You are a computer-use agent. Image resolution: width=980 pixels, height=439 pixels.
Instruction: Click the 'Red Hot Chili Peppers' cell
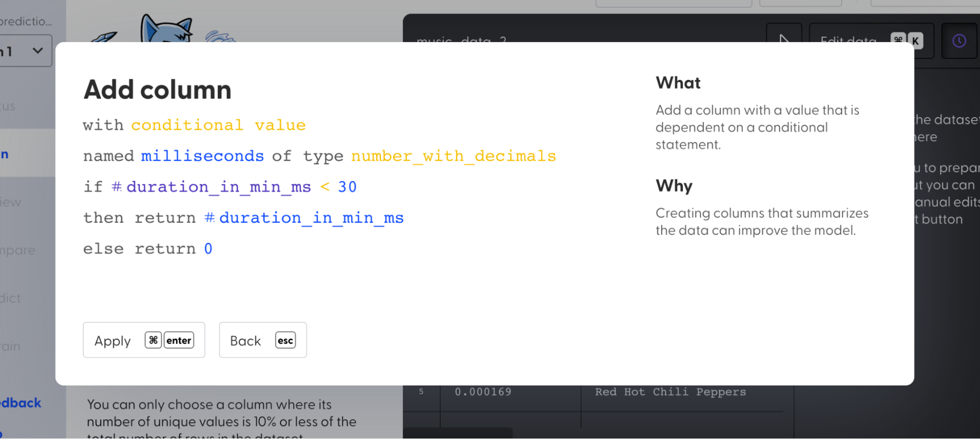pyautogui.click(x=670, y=392)
